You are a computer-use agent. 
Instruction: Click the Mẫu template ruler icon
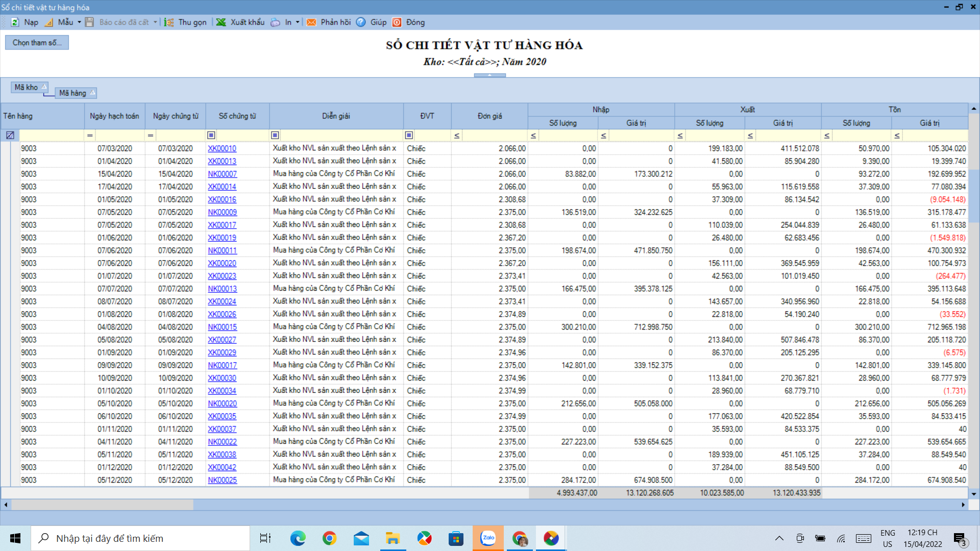49,22
